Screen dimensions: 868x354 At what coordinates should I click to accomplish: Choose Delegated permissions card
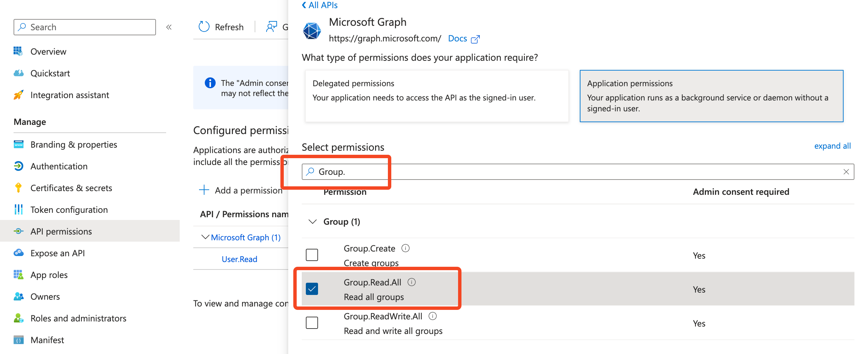click(437, 96)
